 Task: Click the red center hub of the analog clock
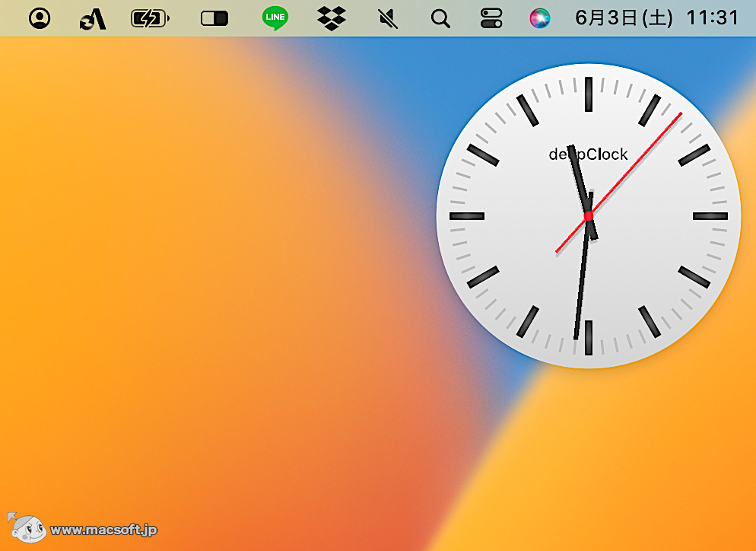click(588, 216)
